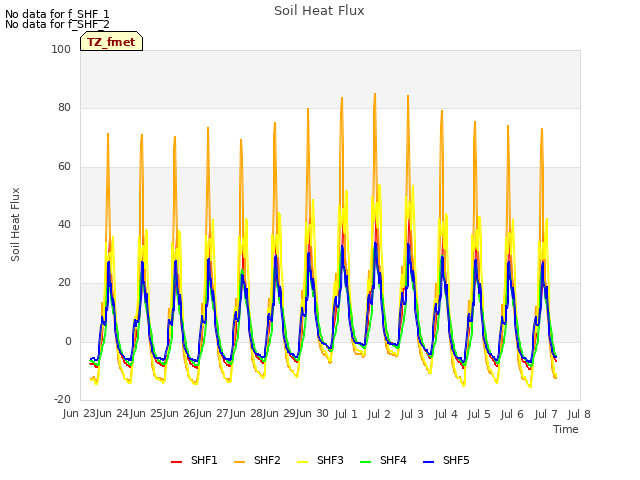Click the TZ_fmet annotation label
This screenshot has height=480, width=640.
click(111, 42)
